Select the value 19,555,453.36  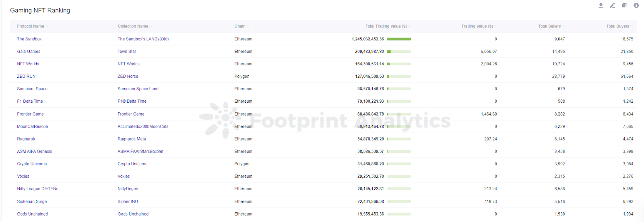click(371, 214)
